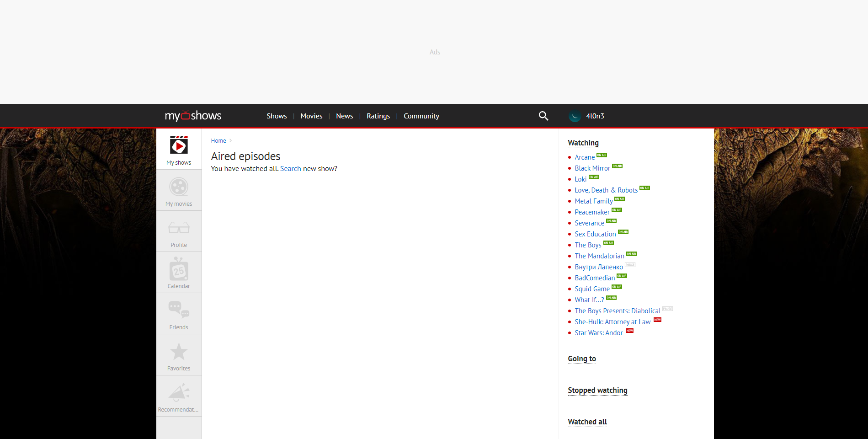The width and height of the screenshot is (868, 439).
Task: Expand the Going to section
Action: point(581,359)
